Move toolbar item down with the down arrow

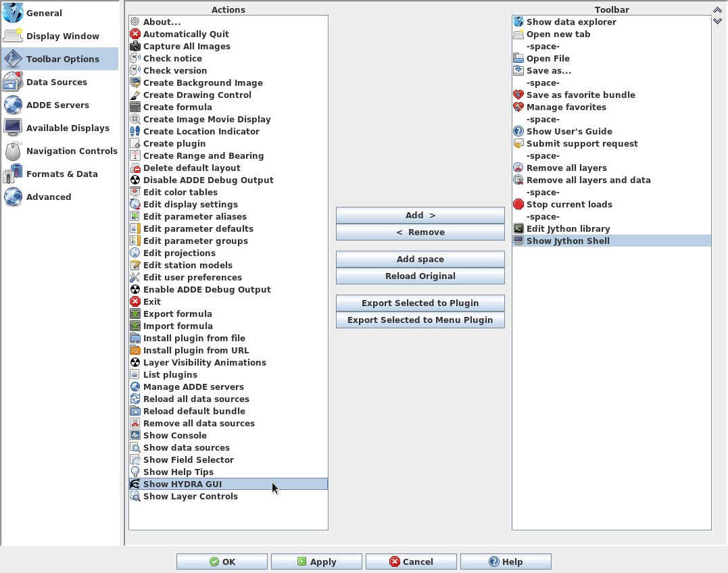coord(717,21)
